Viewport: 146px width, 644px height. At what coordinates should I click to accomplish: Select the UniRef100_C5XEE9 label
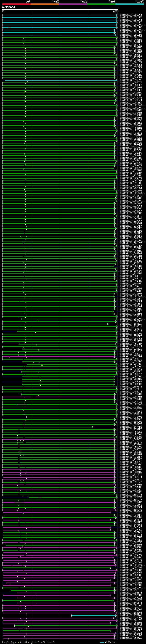(x=131, y=103)
